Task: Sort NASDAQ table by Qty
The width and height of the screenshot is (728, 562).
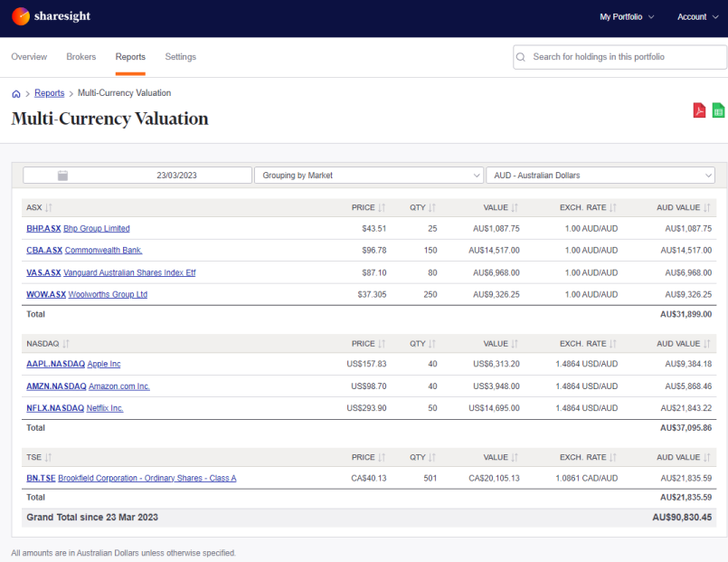Action: click(x=432, y=344)
